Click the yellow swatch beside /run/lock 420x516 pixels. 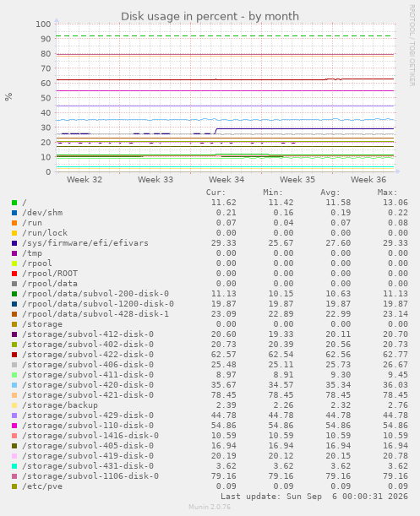(14, 233)
